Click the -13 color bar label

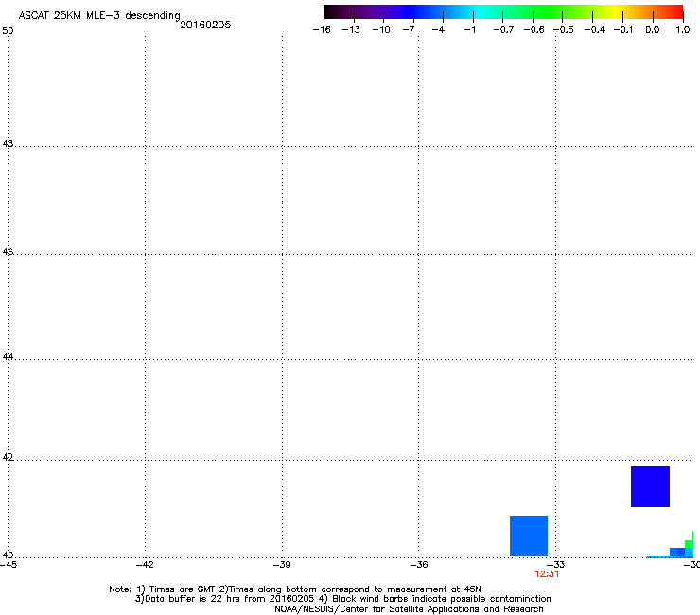[351, 30]
